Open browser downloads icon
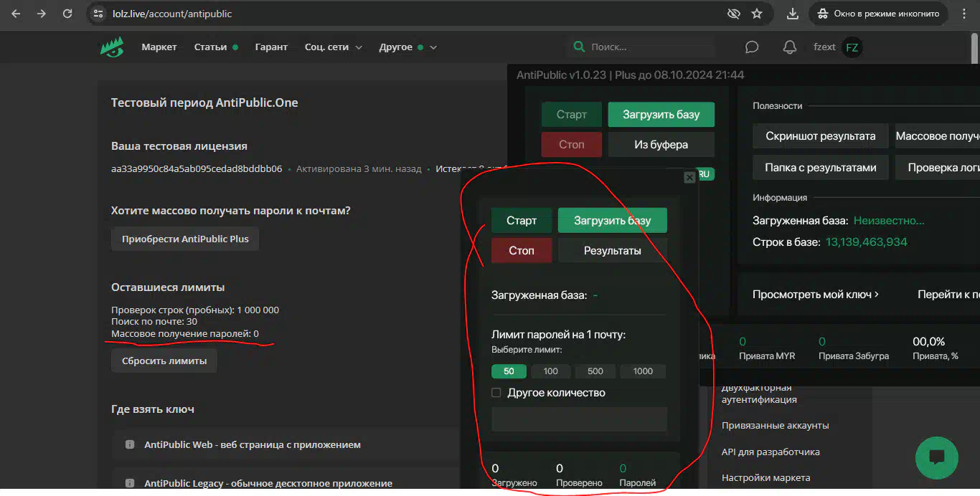This screenshot has width=980, height=496. point(793,14)
